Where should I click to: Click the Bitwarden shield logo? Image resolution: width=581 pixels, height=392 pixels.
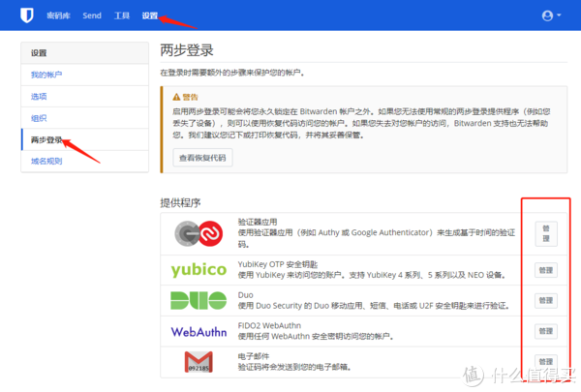click(x=27, y=15)
